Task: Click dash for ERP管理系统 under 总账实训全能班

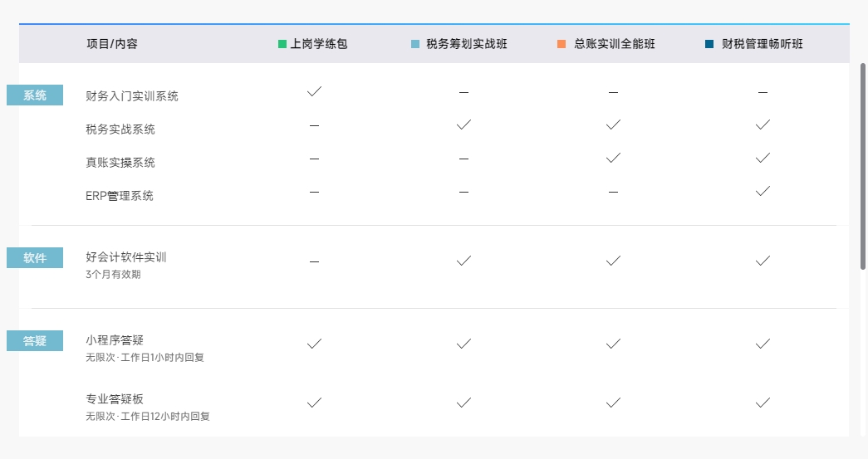Action: coord(613,193)
